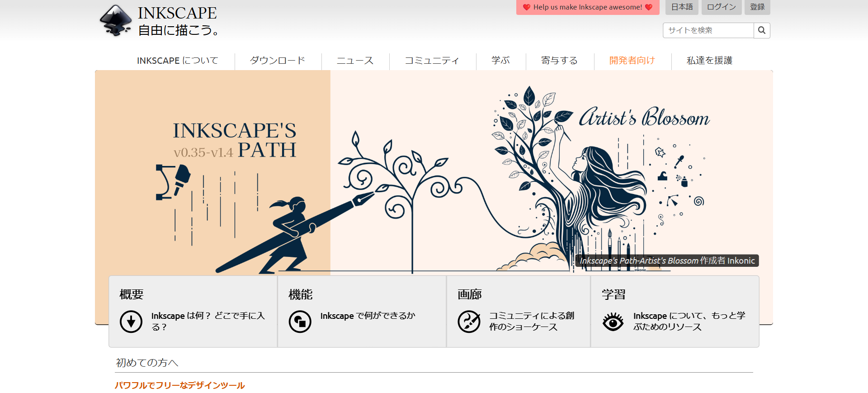This screenshot has height=393, width=868.
Task: Click the magnifier search button
Action: point(762,30)
